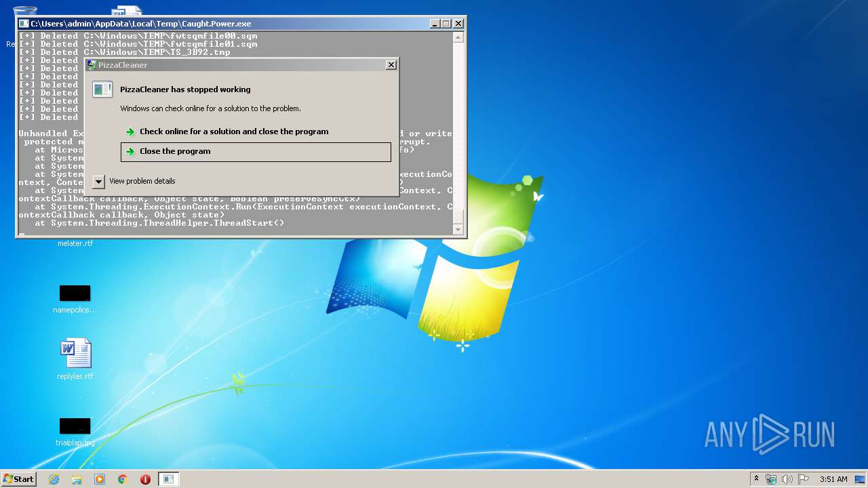
Task: Open Windows Media Player taskbar icon
Action: click(100, 479)
